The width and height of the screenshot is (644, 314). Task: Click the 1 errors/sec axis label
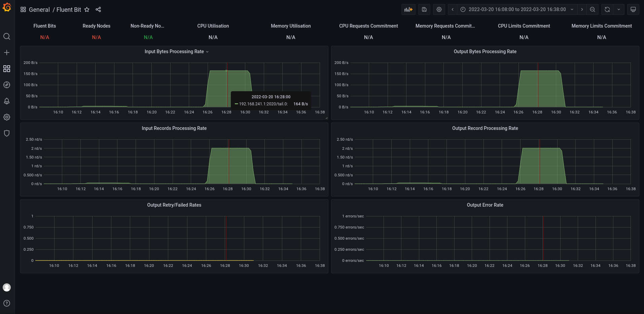click(x=353, y=216)
